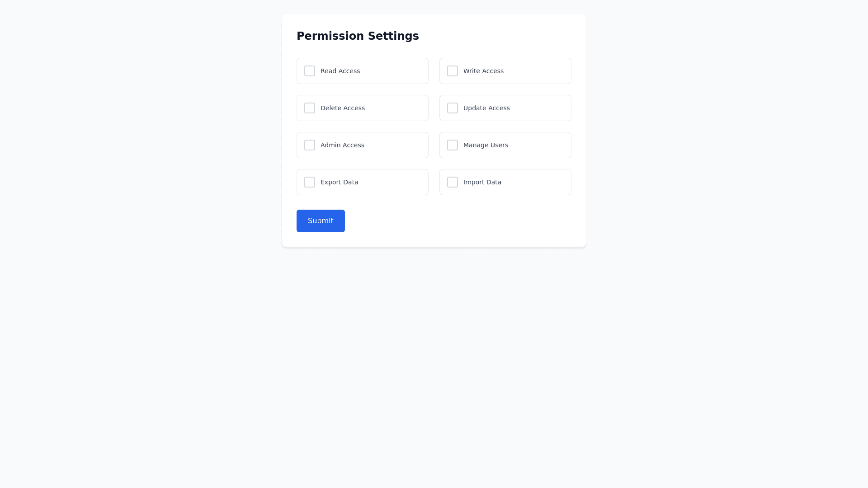Toggle the Update Access checkbox
Image resolution: width=868 pixels, height=488 pixels.
[453, 108]
